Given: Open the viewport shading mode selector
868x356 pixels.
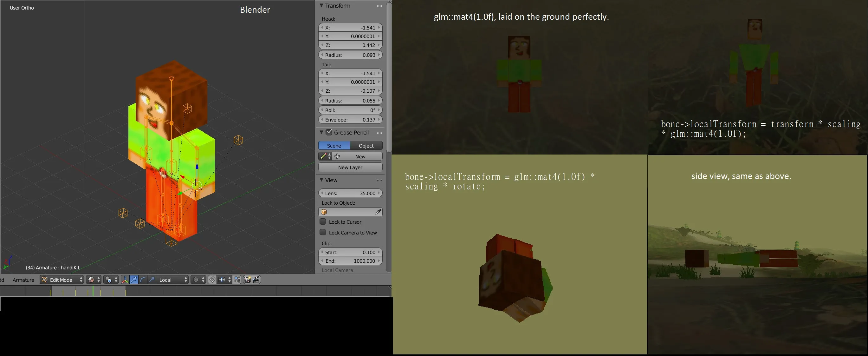Looking at the screenshot, I should [94, 280].
